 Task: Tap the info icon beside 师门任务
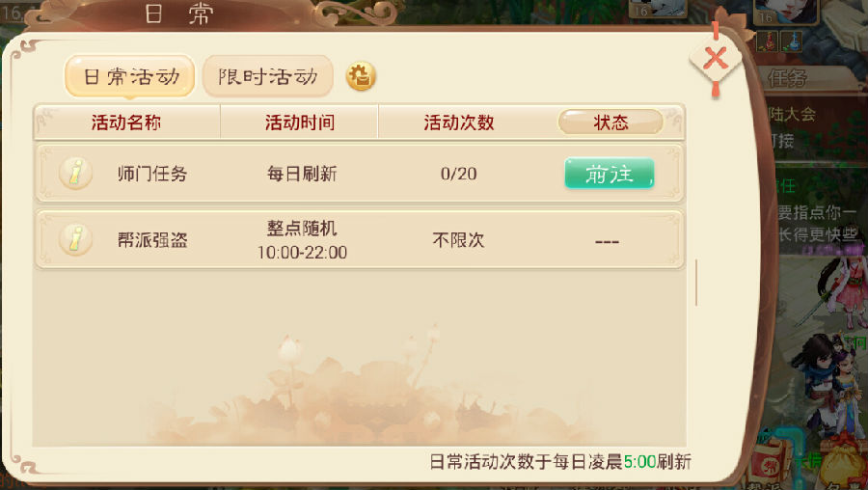click(x=76, y=174)
